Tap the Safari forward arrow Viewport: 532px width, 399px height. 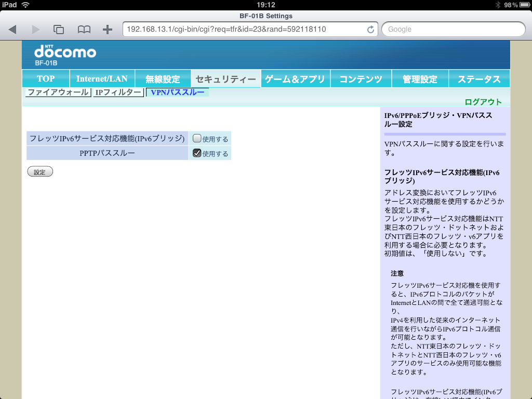36,30
